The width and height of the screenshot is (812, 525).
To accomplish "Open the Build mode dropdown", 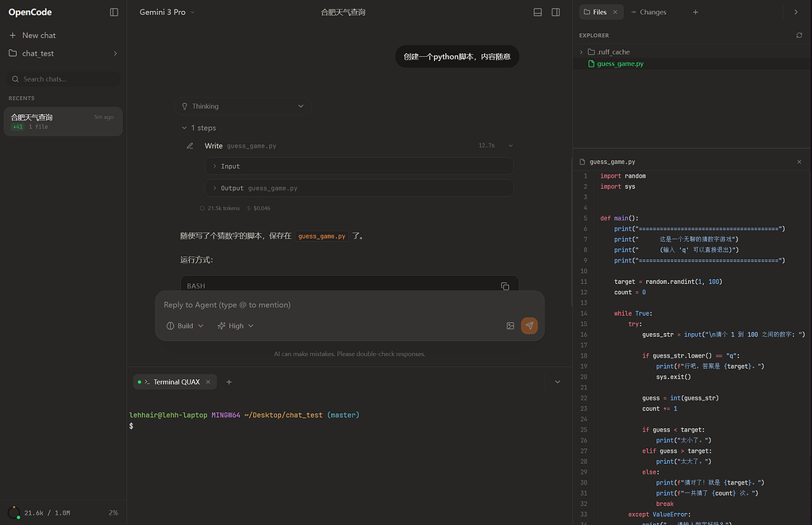I will [x=185, y=326].
